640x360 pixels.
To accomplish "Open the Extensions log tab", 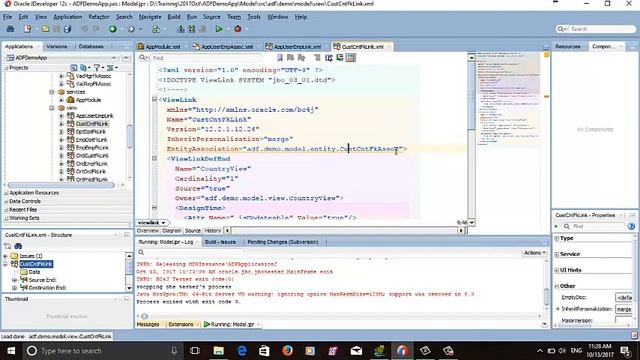I will tap(180, 324).
